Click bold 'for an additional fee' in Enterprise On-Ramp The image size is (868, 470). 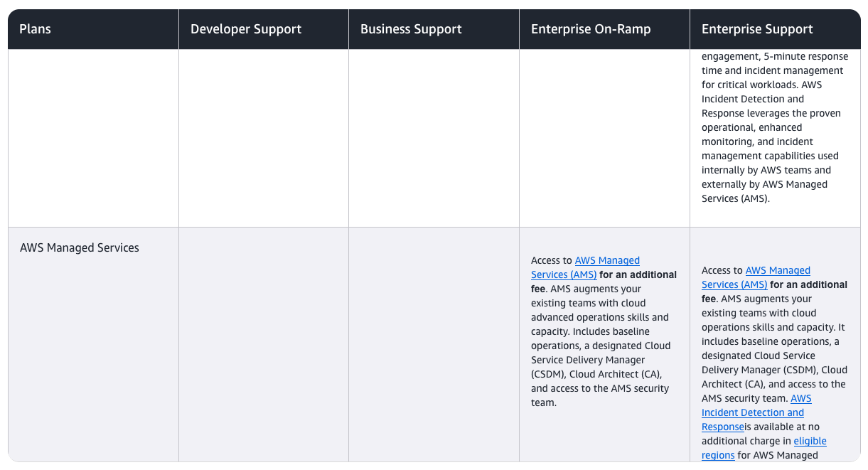[638, 275]
